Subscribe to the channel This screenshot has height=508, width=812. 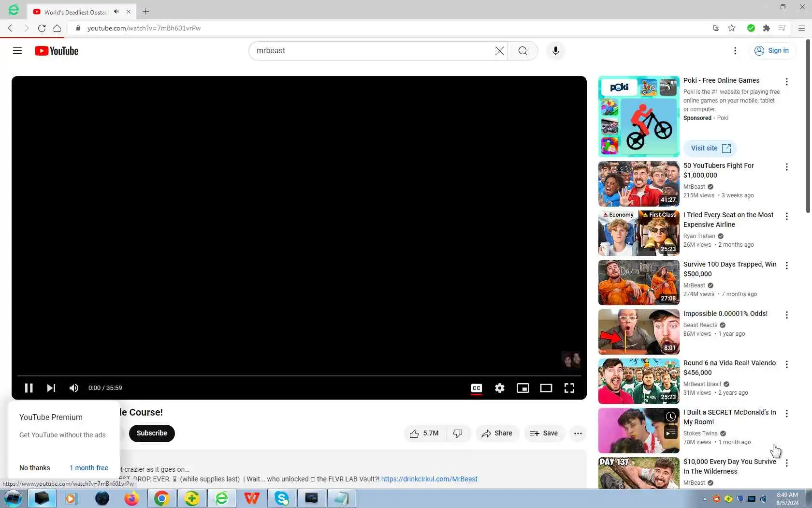tap(152, 433)
